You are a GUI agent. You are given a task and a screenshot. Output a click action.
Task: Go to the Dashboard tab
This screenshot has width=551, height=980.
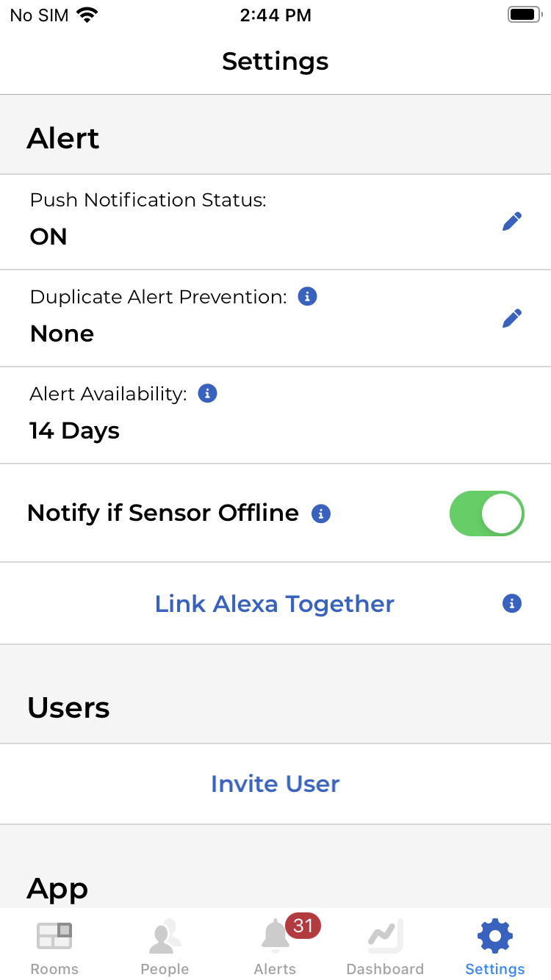tap(385, 948)
